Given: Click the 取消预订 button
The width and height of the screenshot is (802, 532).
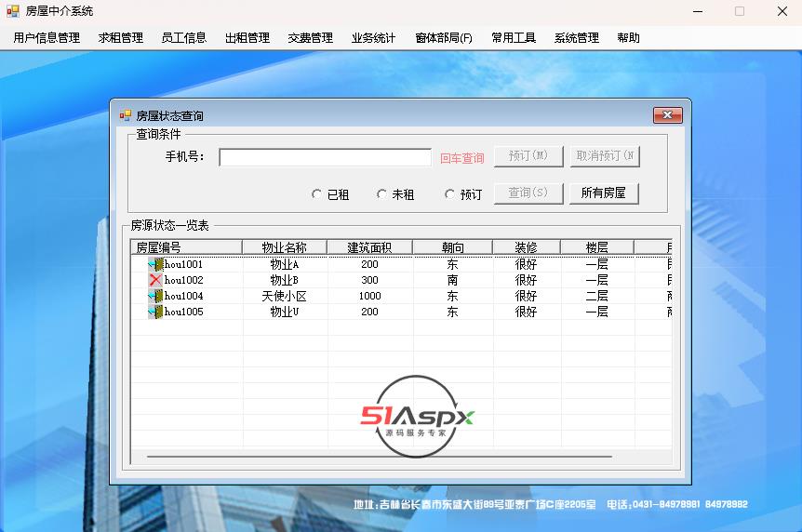Looking at the screenshot, I should 605,156.
